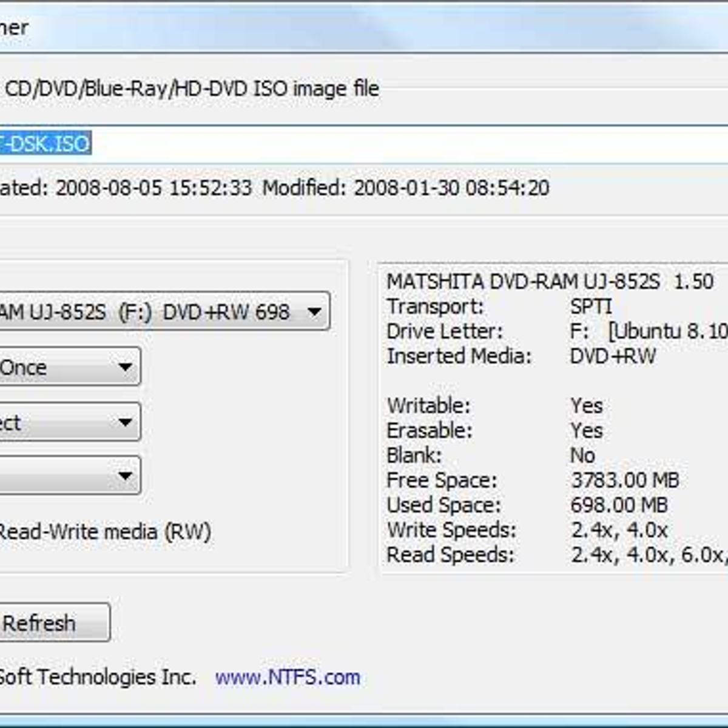Open the UJ-852S (F:) DVD+RW drive dropdown
Viewport: 728px width, 728px height.
(164, 312)
